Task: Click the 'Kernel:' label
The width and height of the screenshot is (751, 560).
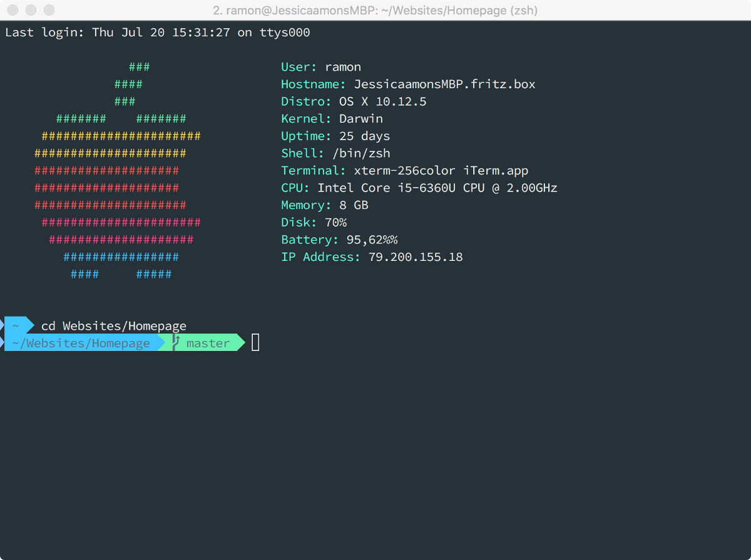Action: 306,119
